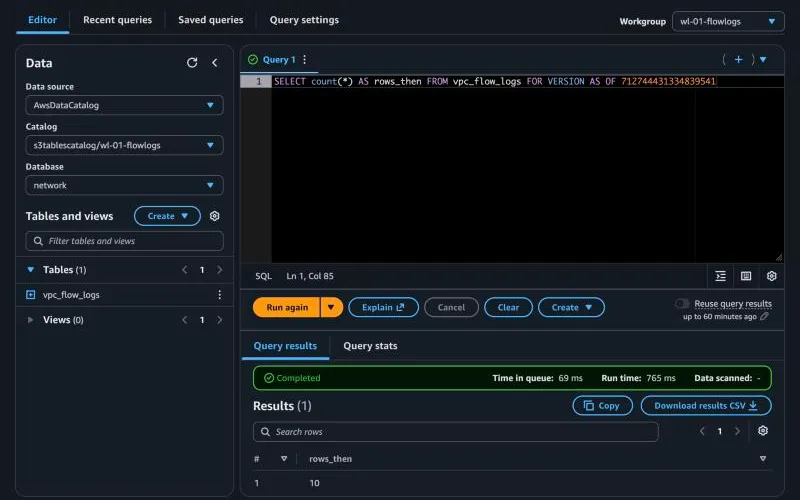Open Explain for this query
The height and width of the screenshot is (500, 800).
pos(383,307)
